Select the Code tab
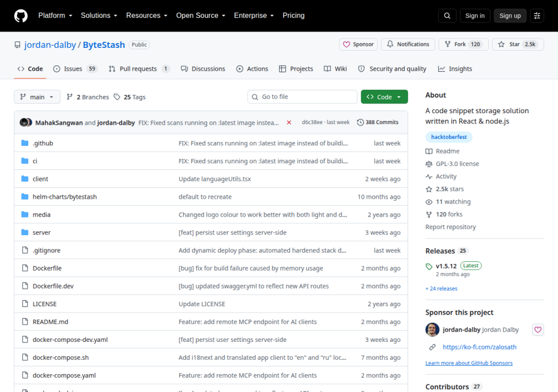 coord(31,69)
